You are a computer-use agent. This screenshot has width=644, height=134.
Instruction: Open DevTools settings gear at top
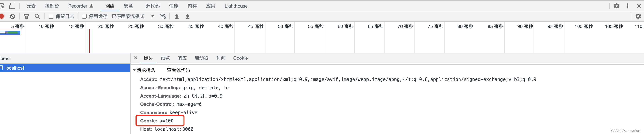click(x=617, y=6)
